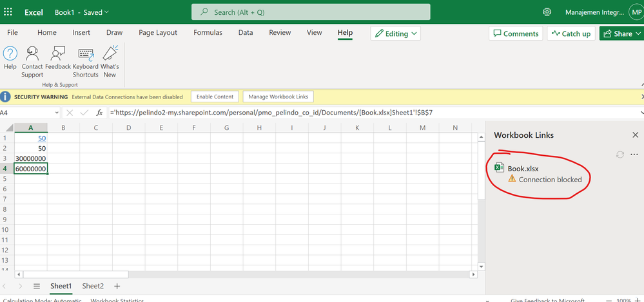Click the formula bar text

coord(271,113)
